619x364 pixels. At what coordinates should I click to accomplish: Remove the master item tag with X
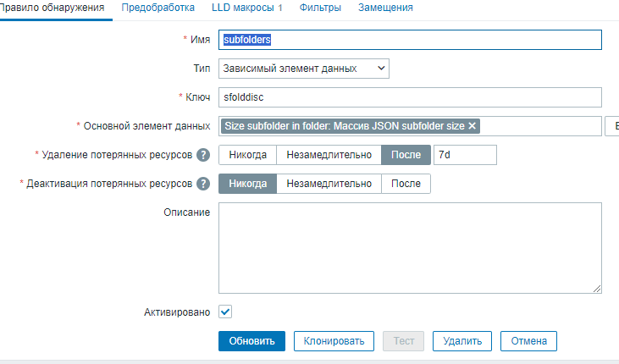pyautogui.click(x=473, y=126)
